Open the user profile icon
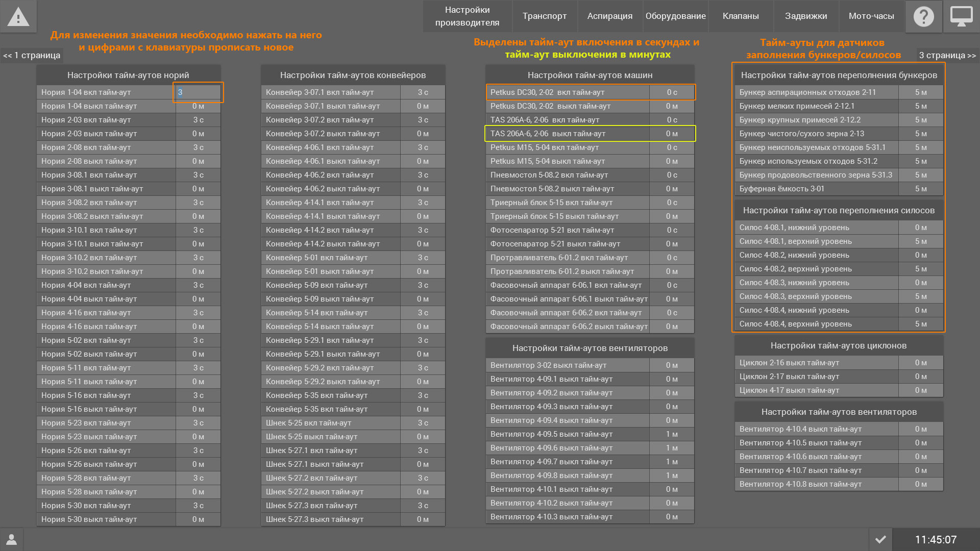980x551 pixels. [x=11, y=539]
